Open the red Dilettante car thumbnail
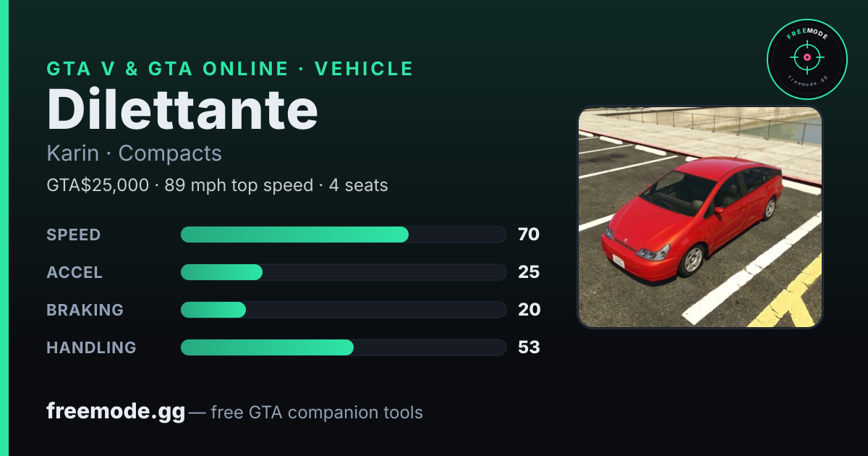The image size is (868, 456). click(x=700, y=217)
